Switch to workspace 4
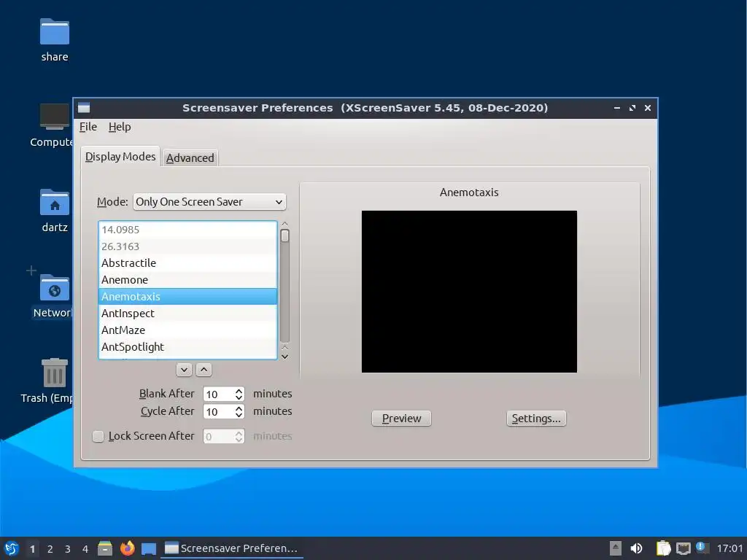The height and width of the screenshot is (560, 747). tap(85, 549)
